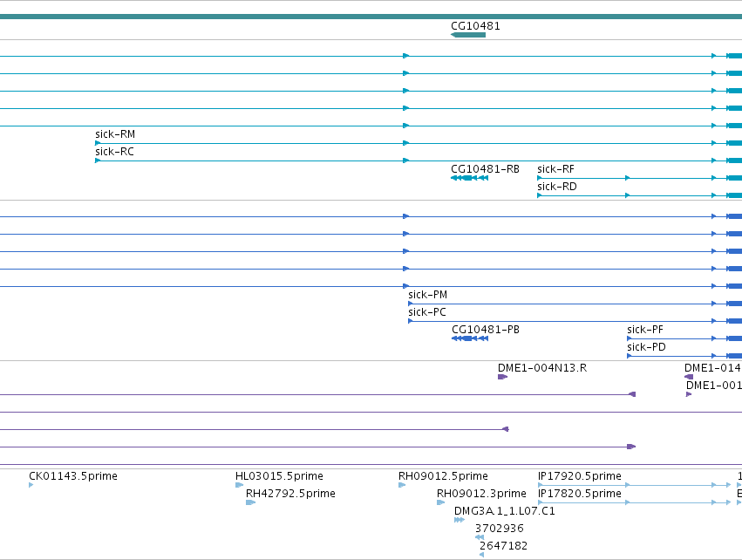Click the IP17920.5prime start arrow
This screenshot has height=560, width=742.
pos(541,485)
